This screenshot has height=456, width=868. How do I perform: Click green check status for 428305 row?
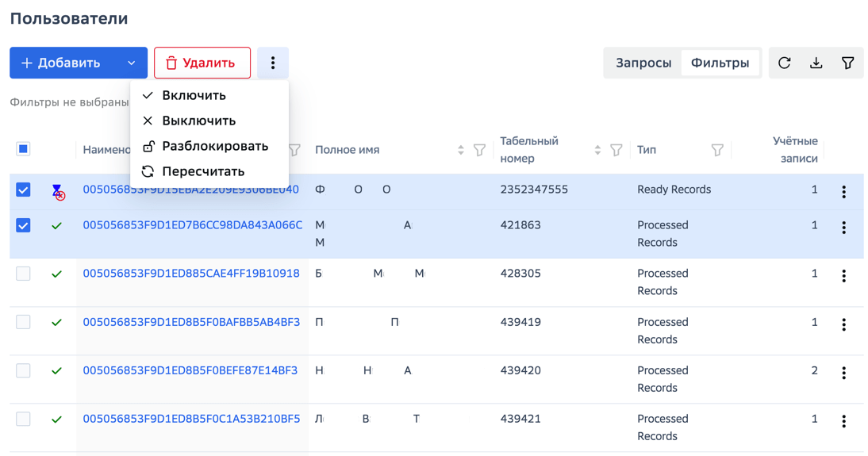[x=56, y=274]
